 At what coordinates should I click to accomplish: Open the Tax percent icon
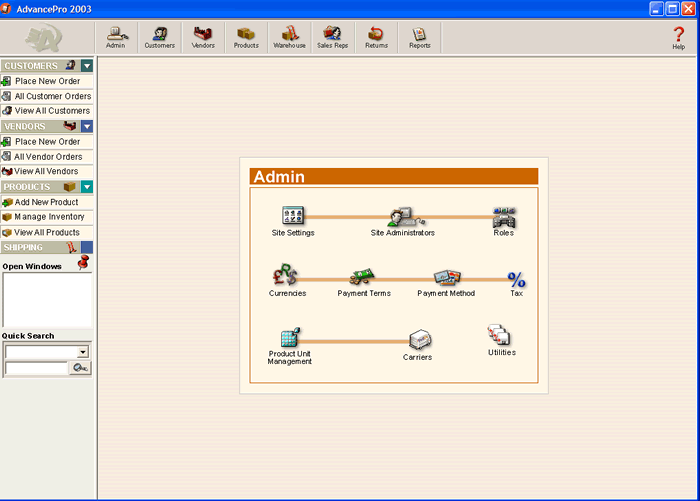click(517, 284)
